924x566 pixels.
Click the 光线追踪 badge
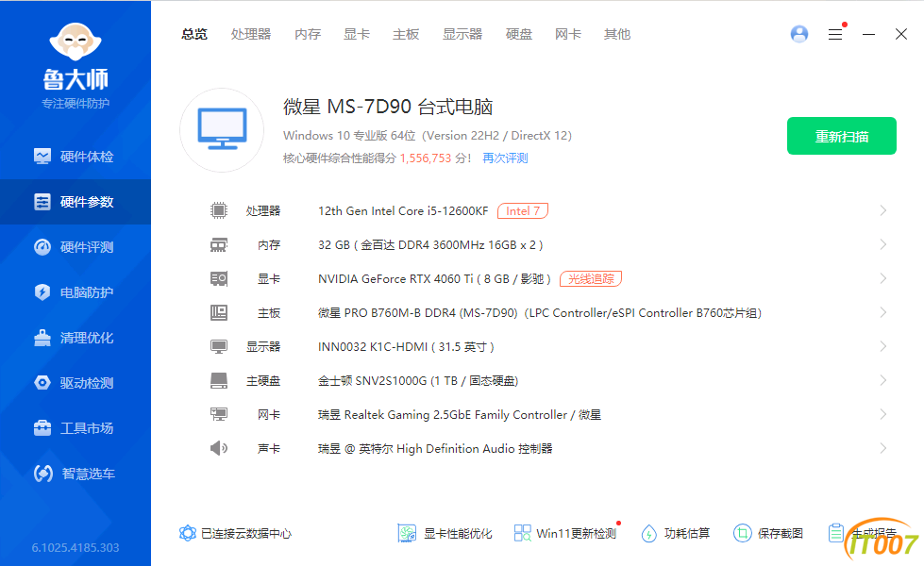(591, 278)
